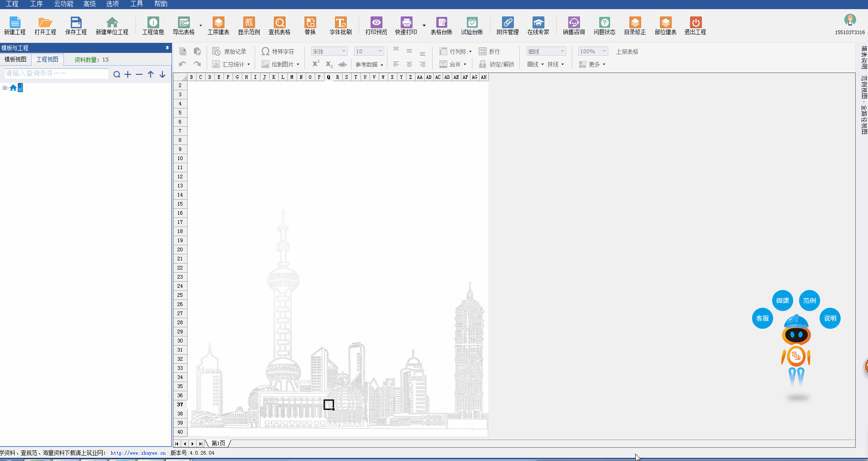Screen dimensions: 868x461
Task: Open 在线专家 online expert
Action: click(x=538, y=26)
